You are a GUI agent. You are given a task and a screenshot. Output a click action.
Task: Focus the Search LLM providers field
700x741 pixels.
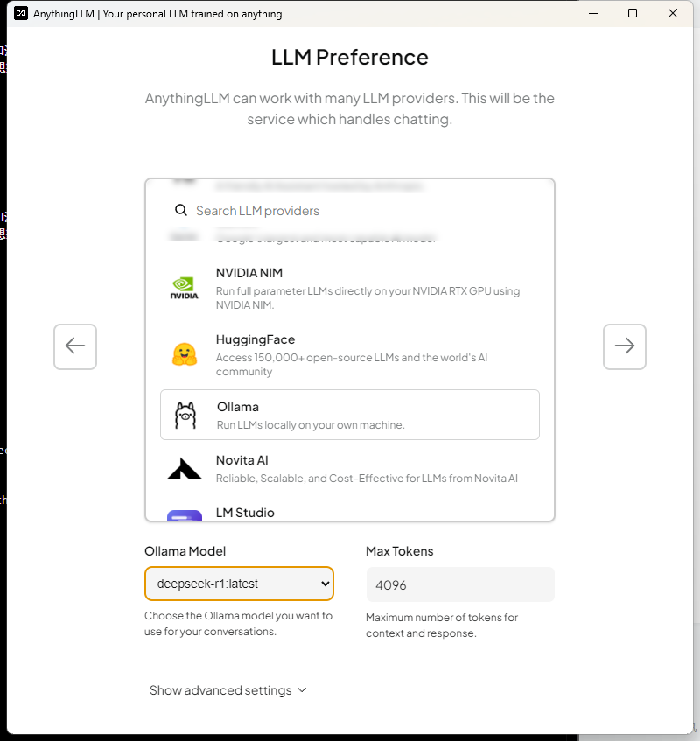coord(350,211)
